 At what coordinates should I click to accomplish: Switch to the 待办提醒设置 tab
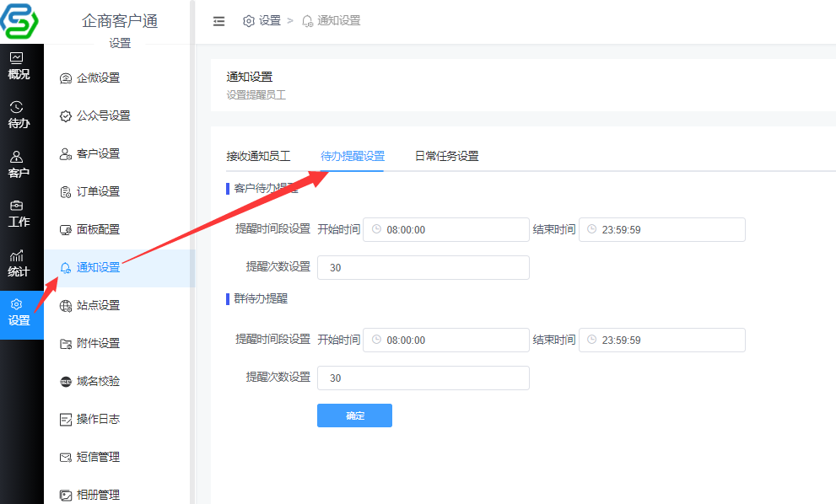pyautogui.click(x=353, y=156)
